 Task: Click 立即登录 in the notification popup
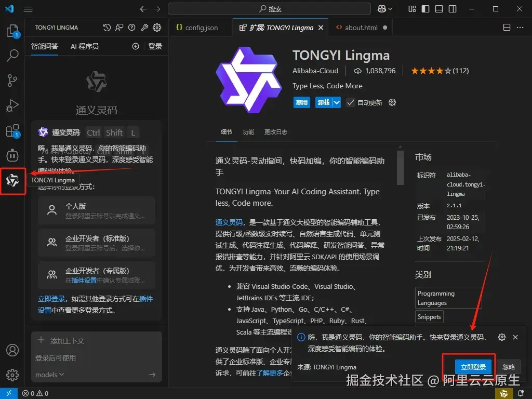[x=473, y=366]
